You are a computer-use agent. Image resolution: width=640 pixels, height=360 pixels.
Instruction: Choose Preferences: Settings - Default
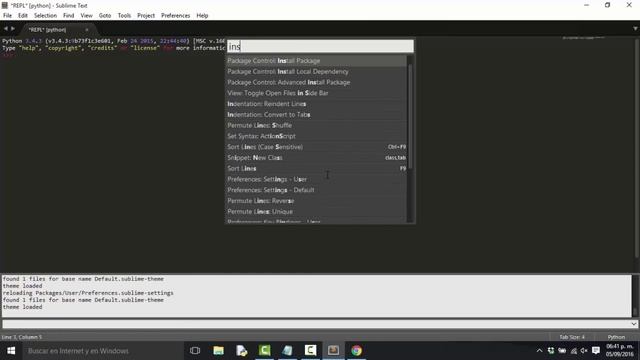317,190
